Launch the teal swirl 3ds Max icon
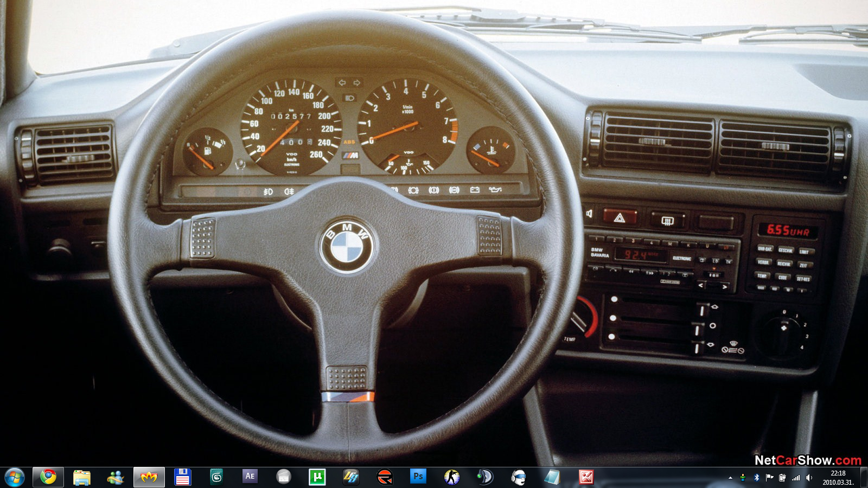868x488 pixels. [x=216, y=477]
